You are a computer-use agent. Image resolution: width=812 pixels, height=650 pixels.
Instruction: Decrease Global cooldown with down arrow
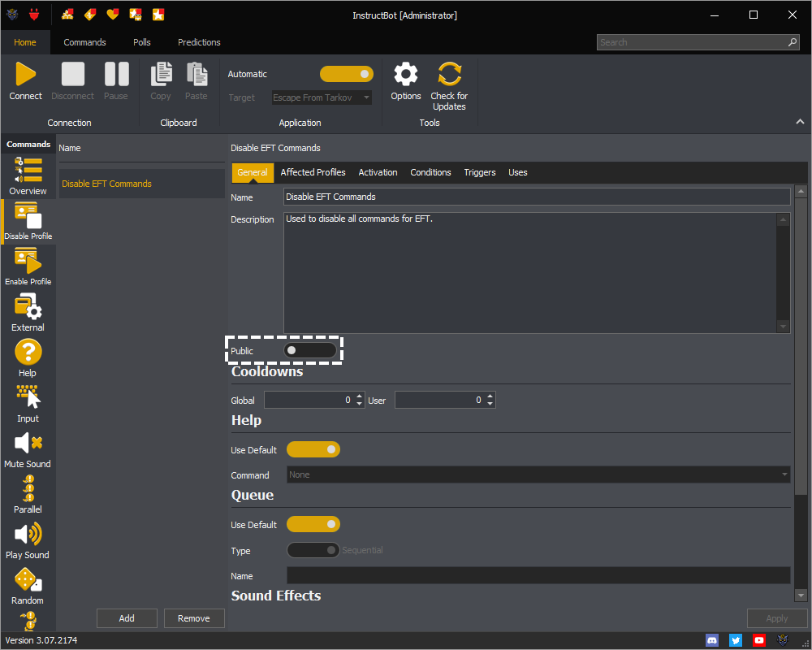tap(360, 404)
